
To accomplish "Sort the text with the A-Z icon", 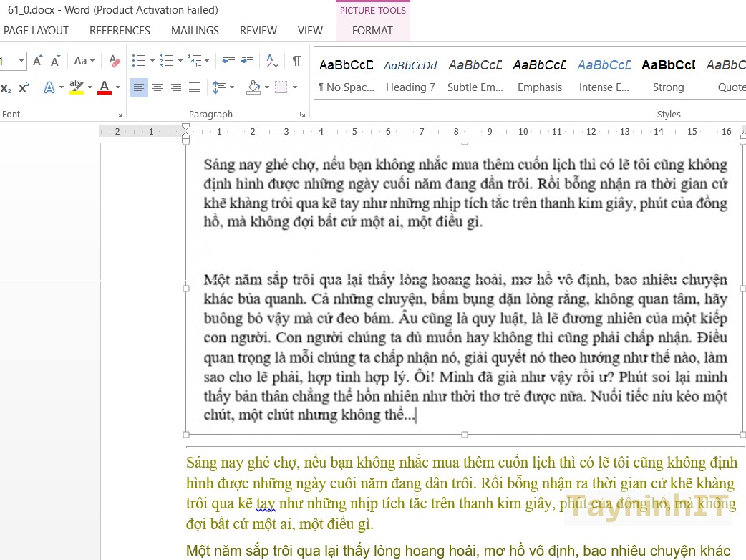I will tap(272, 61).
